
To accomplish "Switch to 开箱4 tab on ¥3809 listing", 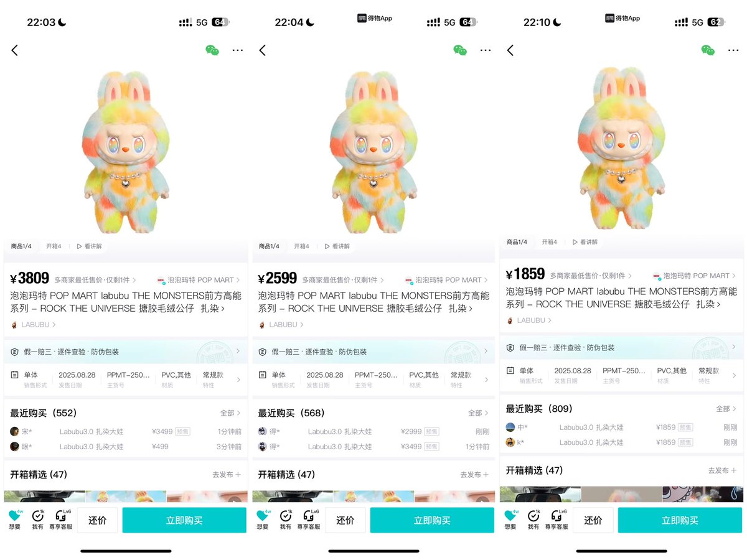I will click(54, 246).
